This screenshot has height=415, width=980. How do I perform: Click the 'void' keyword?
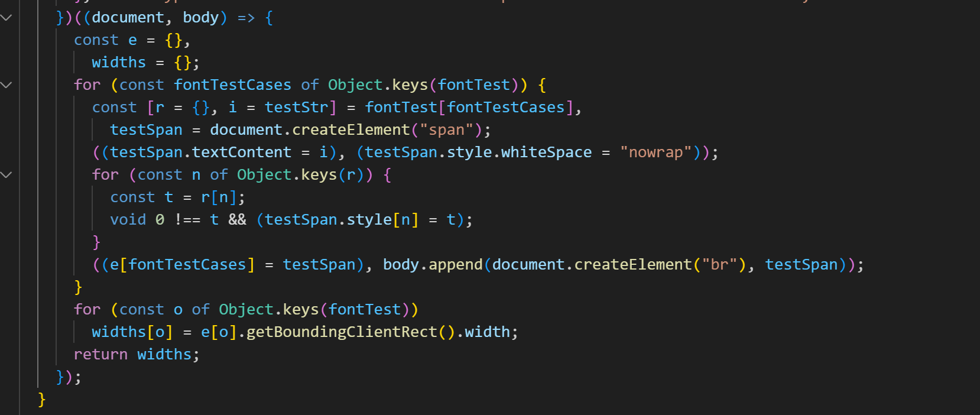128,220
